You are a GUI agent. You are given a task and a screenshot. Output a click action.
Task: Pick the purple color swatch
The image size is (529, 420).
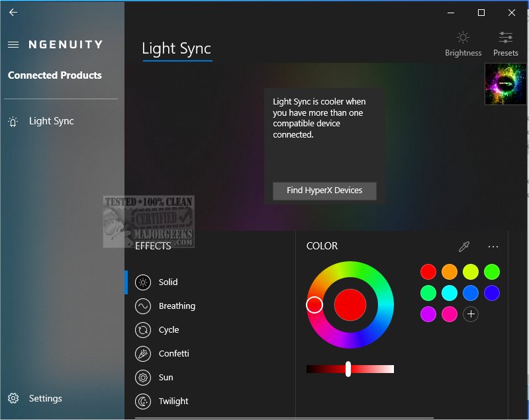pyautogui.click(x=428, y=314)
